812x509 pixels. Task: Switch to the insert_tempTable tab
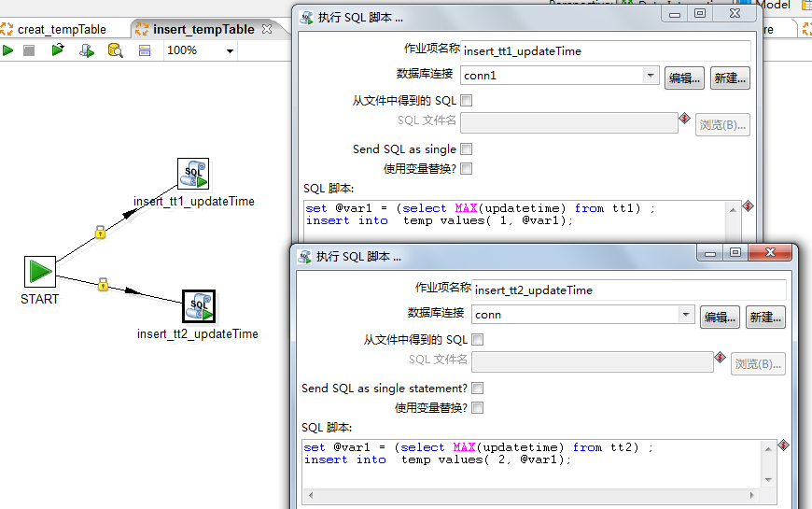(203, 30)
